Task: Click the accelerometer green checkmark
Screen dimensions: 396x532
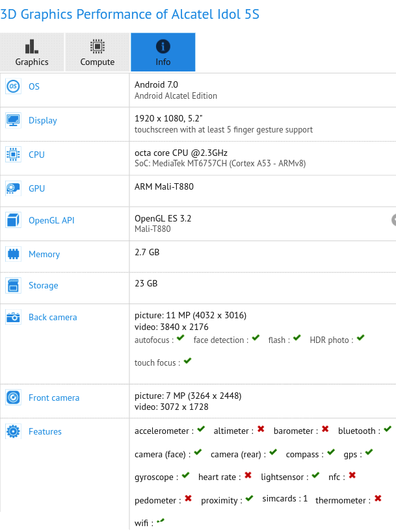Action: pyautogui.click(x=201, y=429)
